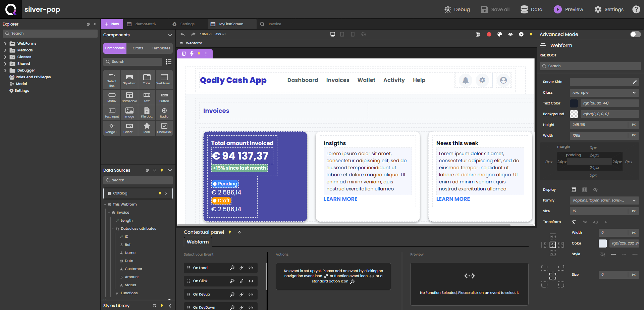Viewport: 644px width, 310px height.
Task: Pick the Select Box component
Action: coord(112,80)
